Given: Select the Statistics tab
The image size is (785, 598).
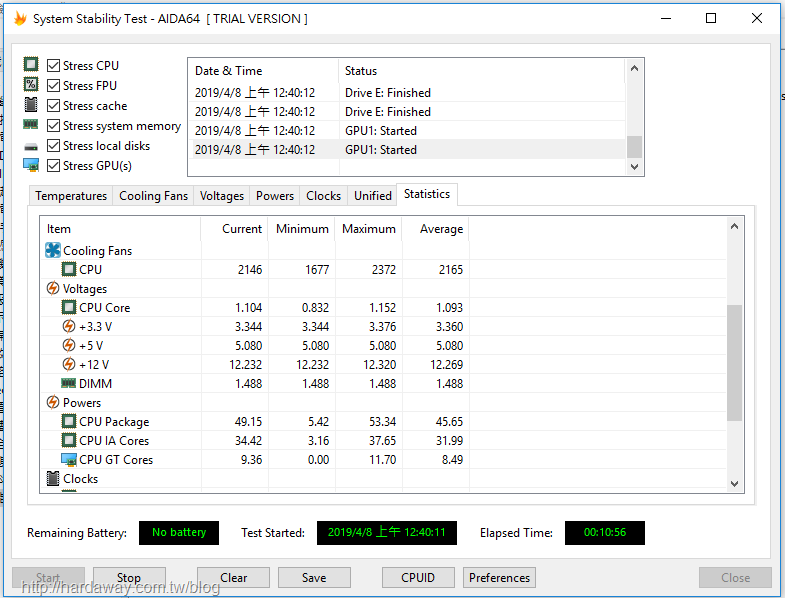Looking at the screenshot, I should point(427,194).
